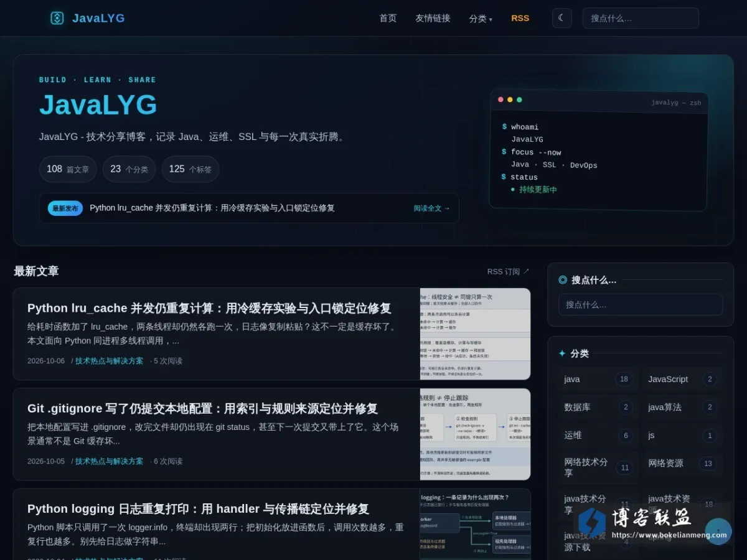Select 网络资源 category
Image resolution: width=747 pixels, height=560 pixels.
click(x=682, y=463)
